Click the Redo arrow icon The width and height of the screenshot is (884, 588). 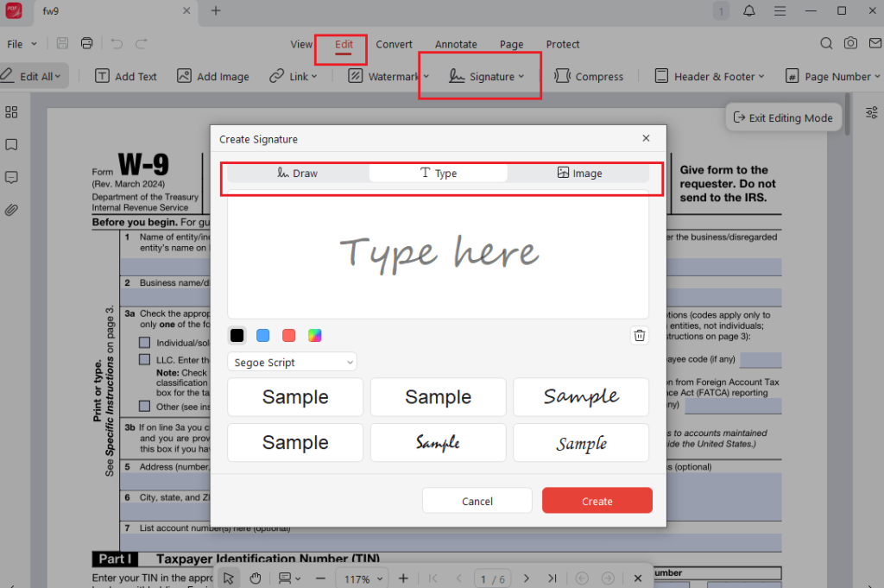142,43
